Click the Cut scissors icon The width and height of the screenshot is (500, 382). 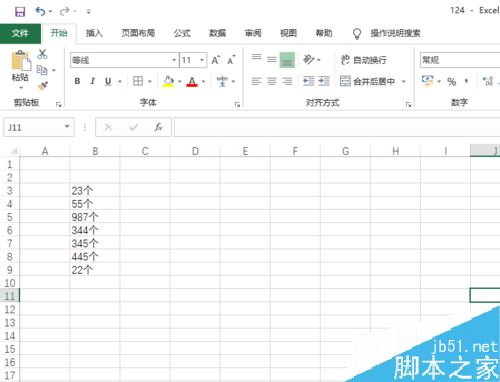[42, 54]
